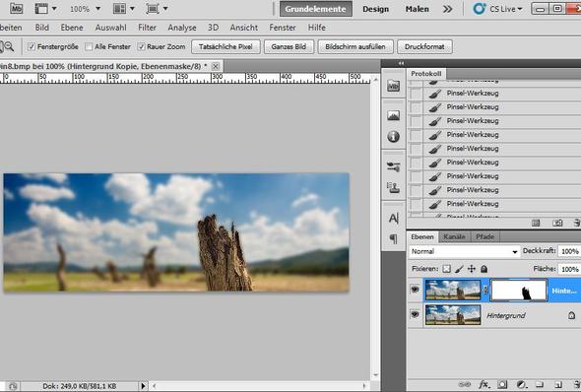This screenshot has height=392, width=581.
Task: Toggle lock position cross-arrows icon
Action: tap(472, 269)
